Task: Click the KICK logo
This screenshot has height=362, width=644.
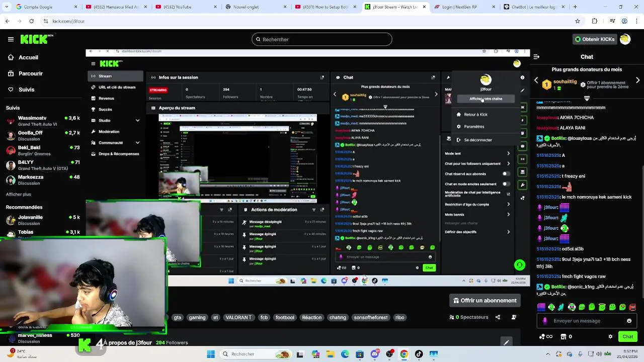Action: point(37,39)
